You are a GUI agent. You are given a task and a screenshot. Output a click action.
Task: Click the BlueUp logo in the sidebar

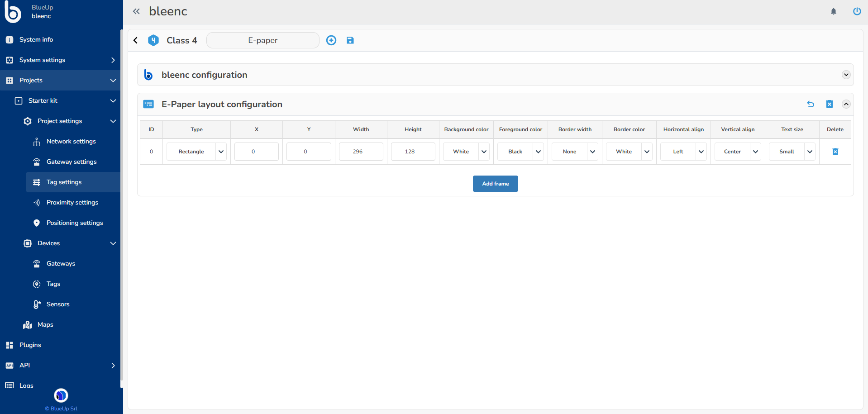click(13, 12)
